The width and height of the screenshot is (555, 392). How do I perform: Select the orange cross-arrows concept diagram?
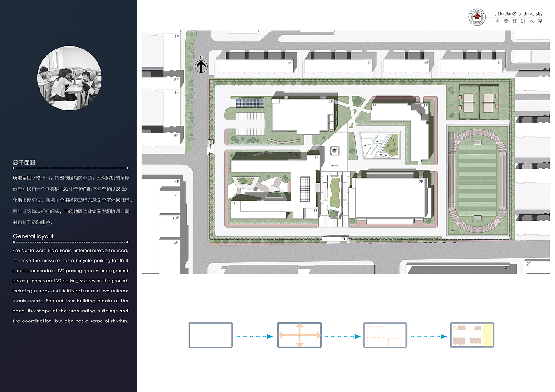click(x=299, y=335)
